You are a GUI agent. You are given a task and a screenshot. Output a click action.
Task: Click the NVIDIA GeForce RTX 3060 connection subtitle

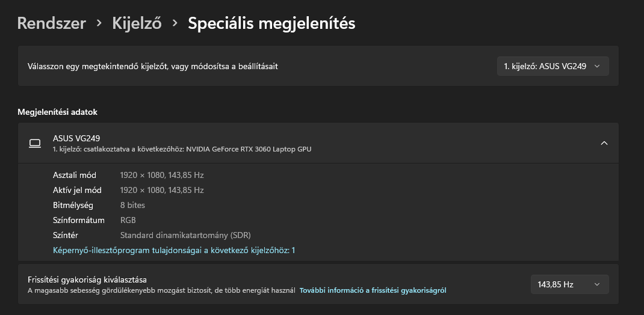point(182,149)
